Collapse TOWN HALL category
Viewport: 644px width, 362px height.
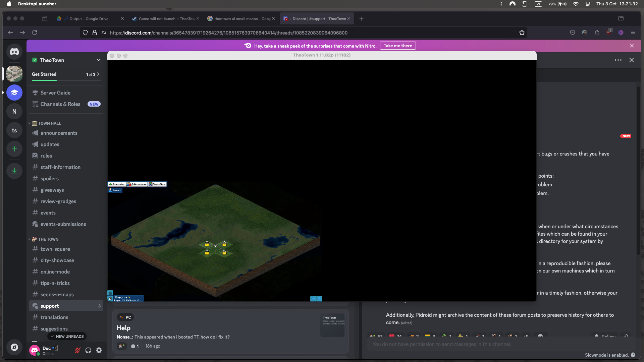pos(47,123)
